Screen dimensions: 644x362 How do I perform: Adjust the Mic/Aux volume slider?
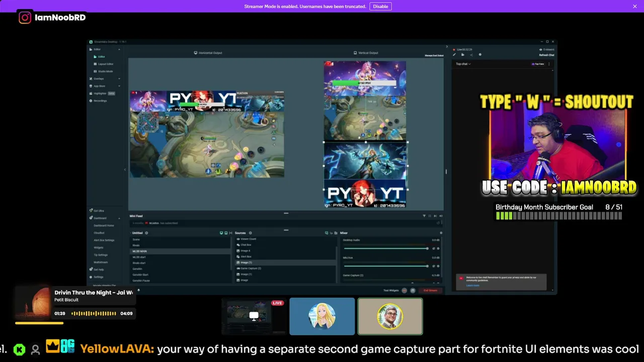[385, 266]
